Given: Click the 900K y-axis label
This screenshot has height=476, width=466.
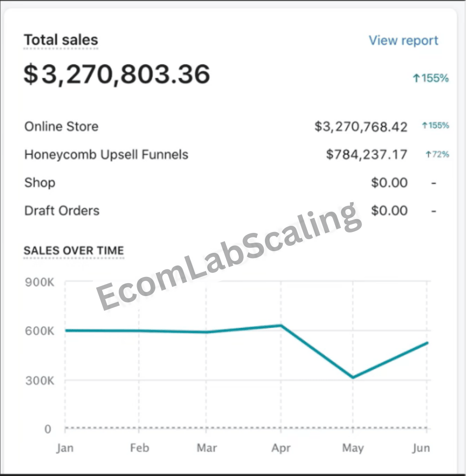Looking at the screenshot, I should click(x=40, y=282).
